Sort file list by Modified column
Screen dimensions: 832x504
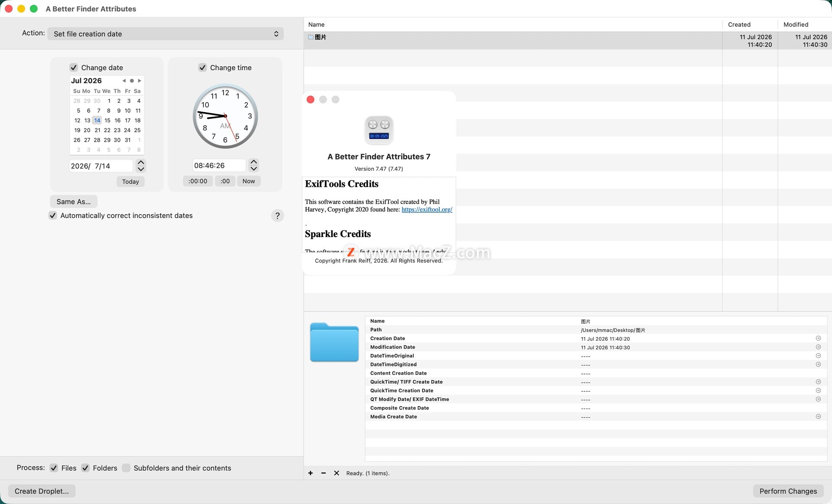pos(805,25)
